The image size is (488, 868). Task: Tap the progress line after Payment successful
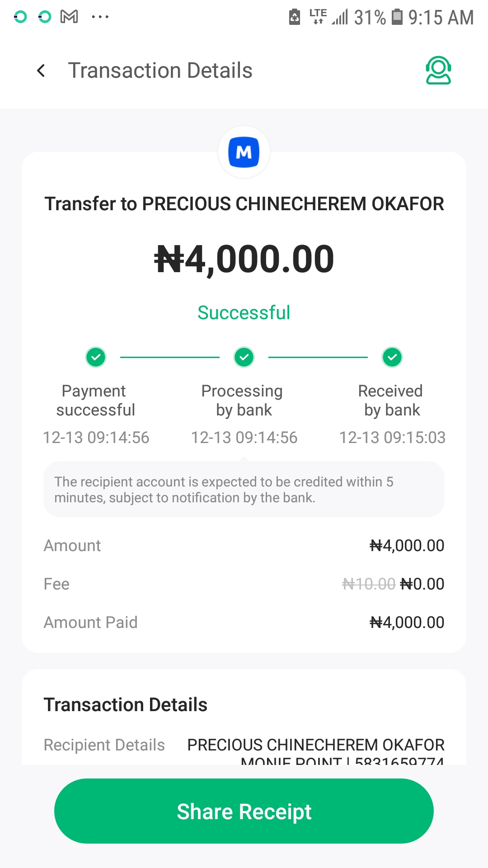tap(169, 357)
